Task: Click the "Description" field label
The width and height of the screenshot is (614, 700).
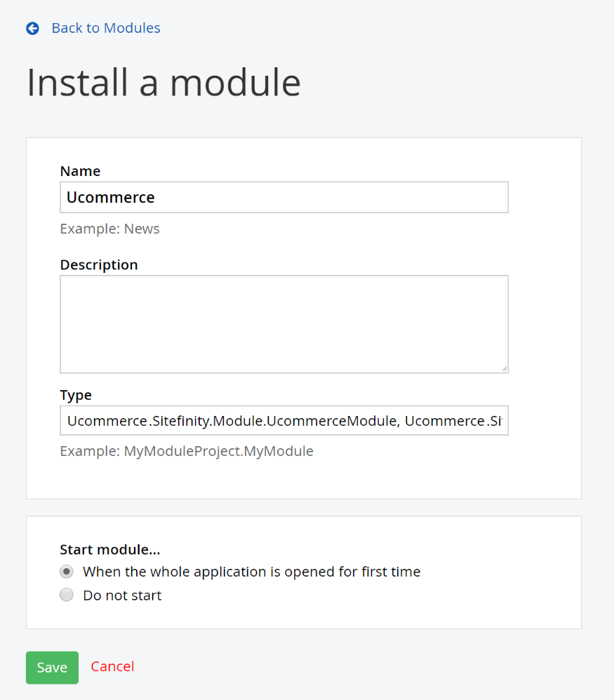Action: pos(99,264)
